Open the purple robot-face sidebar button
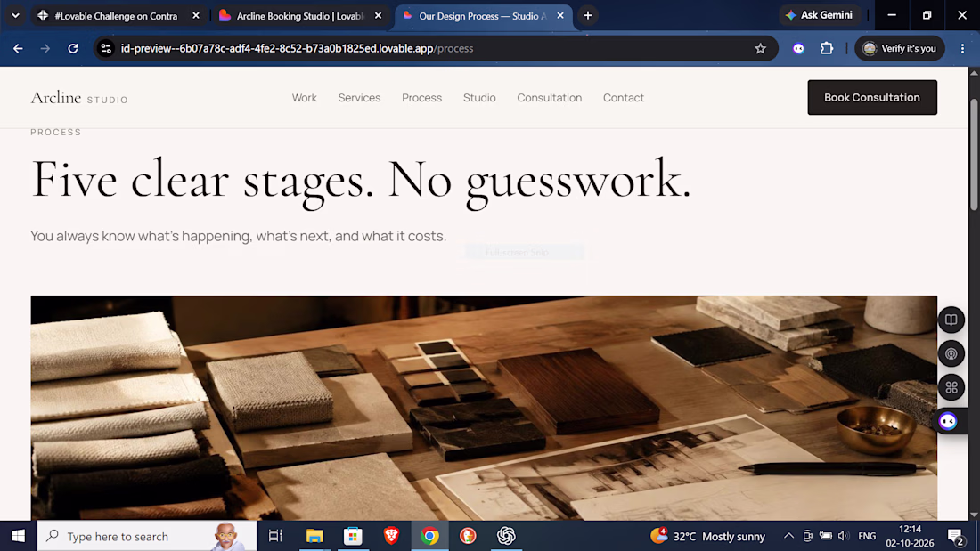 pyautogui.click(x=948, y=421)
